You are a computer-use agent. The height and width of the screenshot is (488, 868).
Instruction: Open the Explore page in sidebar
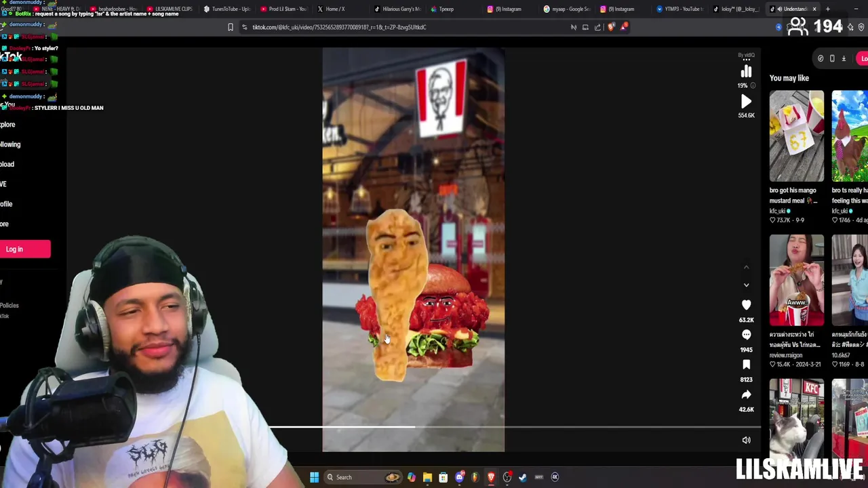tap(8, 125)
